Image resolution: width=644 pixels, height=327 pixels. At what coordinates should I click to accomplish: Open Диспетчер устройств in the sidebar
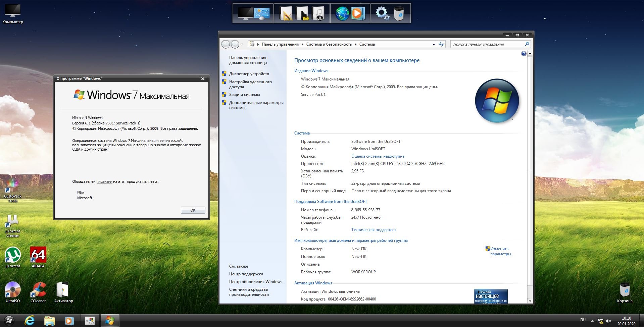pyautogui.click(x=249, y=74)
